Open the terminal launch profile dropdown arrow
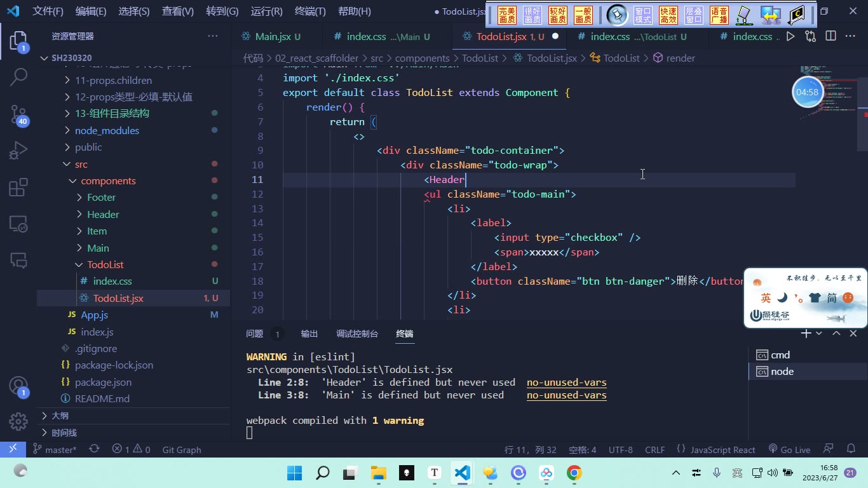Image resolution: width=868 pixels, height=488 pixels. (819, 334)
